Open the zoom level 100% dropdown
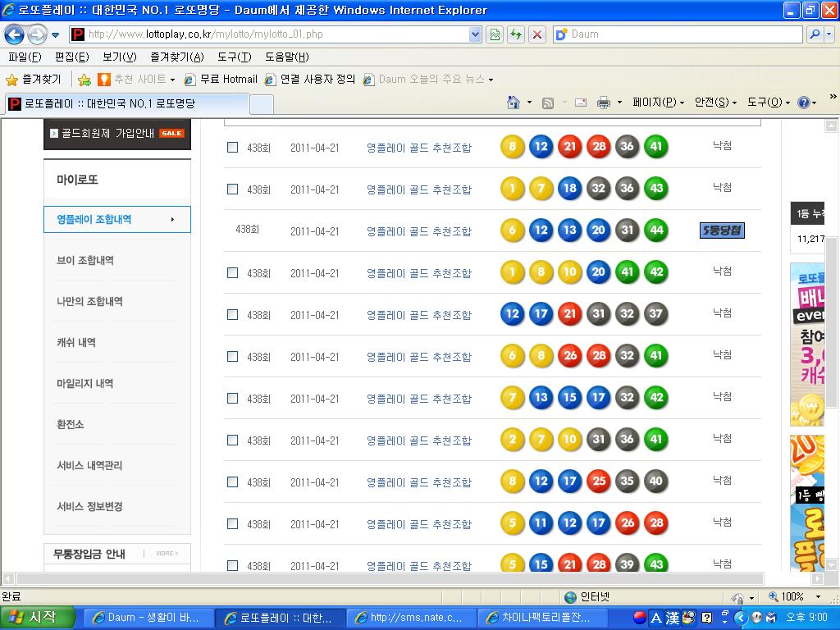Image resolution: width=840 pixels, height=630 pixels. click(817, 596)
